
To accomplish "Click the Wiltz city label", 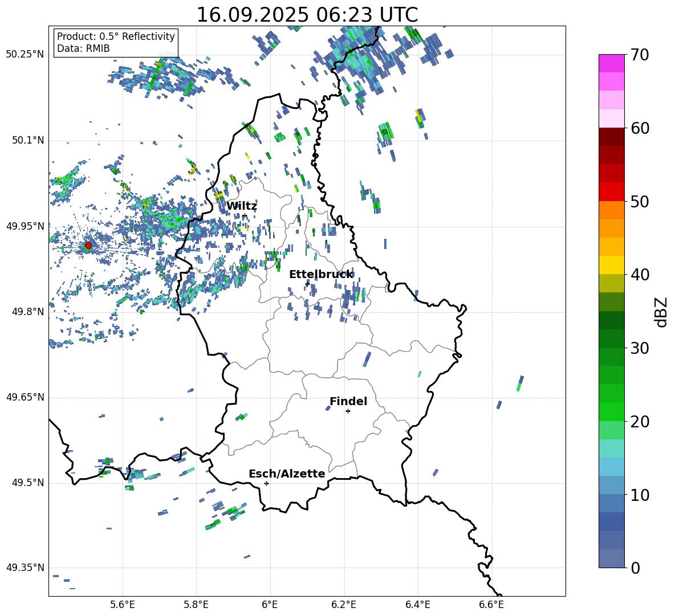I will [x=242, y=206].
